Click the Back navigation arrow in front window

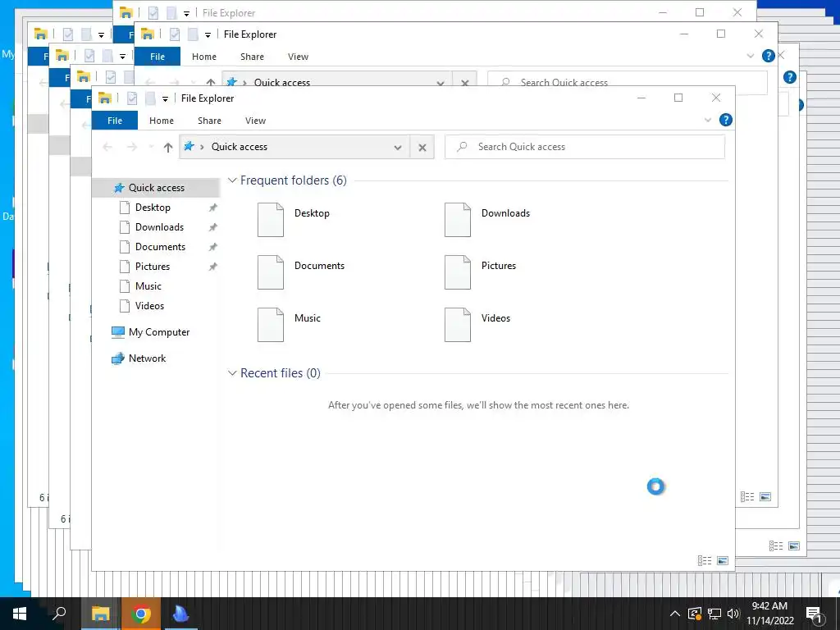click(107, 147)
